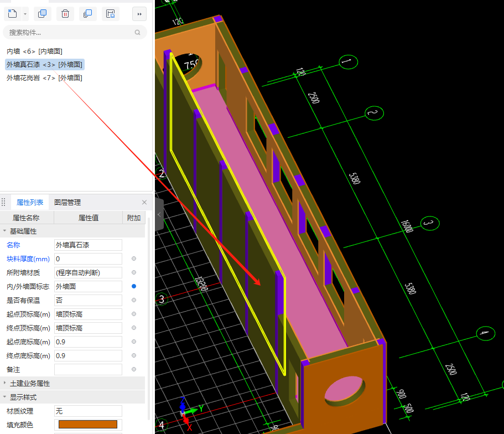Click the orange 填充颜色 swatch
This screenshot has width=504, height=434.
click(88, 425)
